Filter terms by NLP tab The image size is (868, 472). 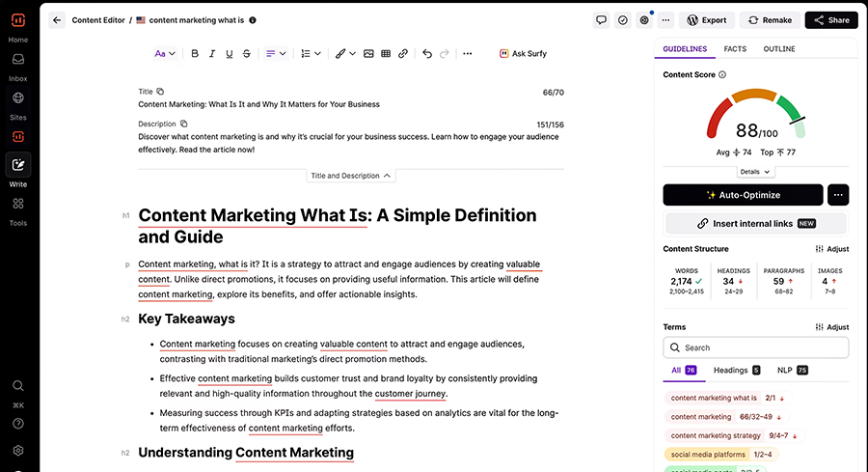(788, 370)
